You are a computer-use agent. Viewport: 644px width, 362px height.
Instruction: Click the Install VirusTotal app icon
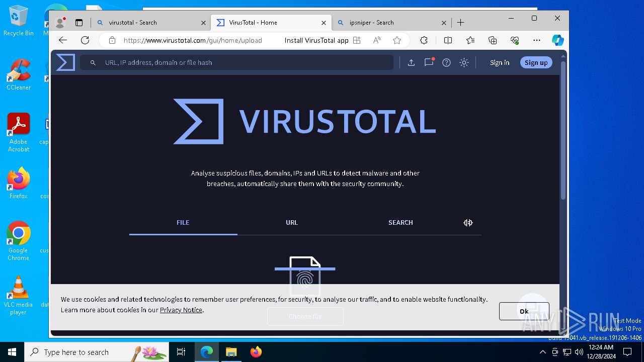pyautogui.click(x=357, y=40)
